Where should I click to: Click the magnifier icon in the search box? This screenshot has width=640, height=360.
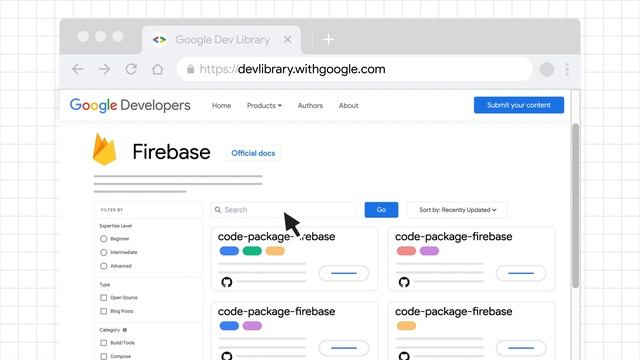click(218, 210)
